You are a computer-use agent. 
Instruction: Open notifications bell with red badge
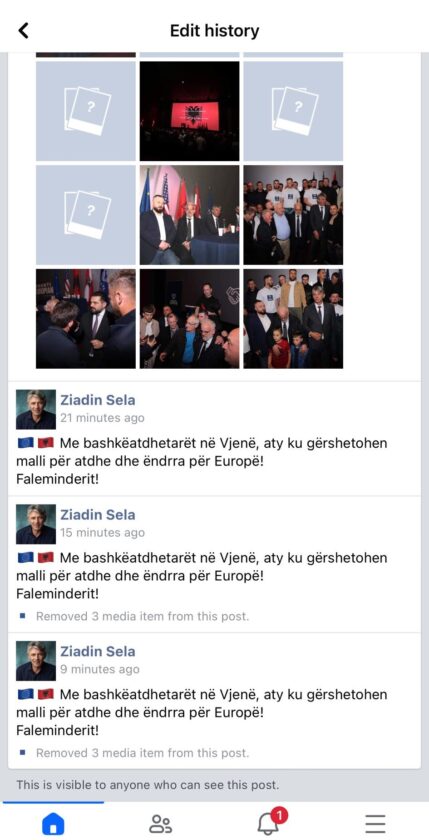click(x=270, y=822)
